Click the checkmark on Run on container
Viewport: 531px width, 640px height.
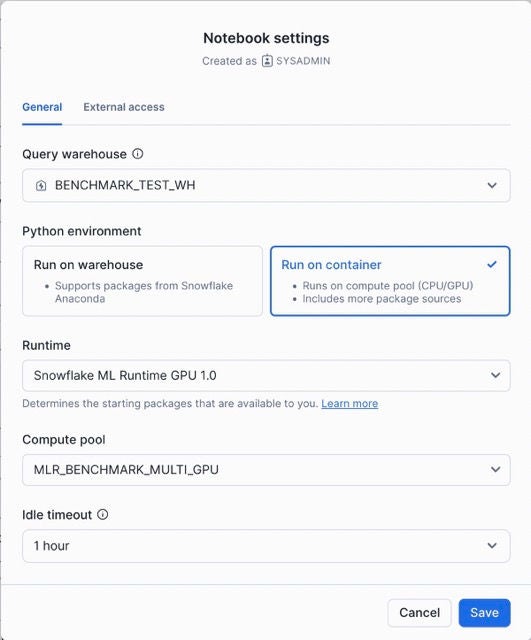coord(492,264)
